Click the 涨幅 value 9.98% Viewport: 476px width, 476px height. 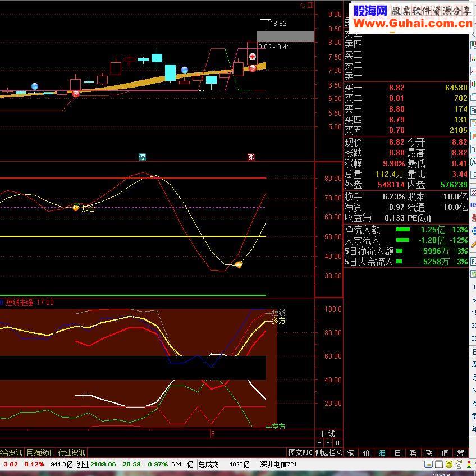pos(393,164)
